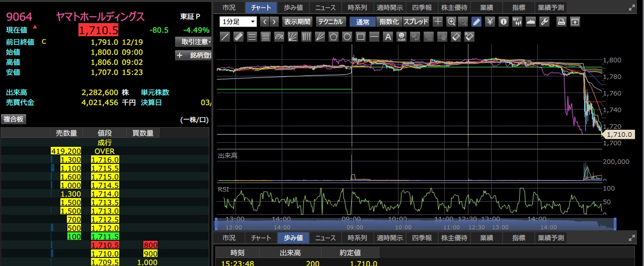Click the 取引注意 trading notice button
The image size is (644, 266).
(194, 42)
